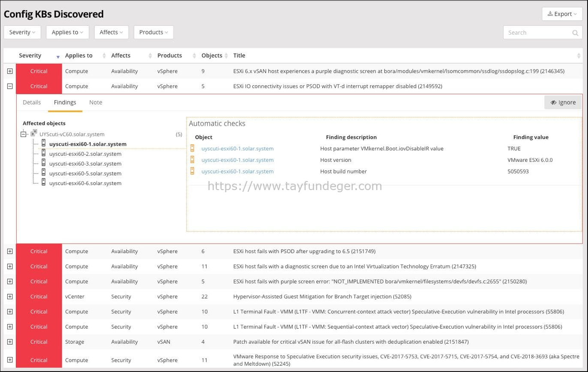Open the Applies to filter dropdown

point(67,32)
